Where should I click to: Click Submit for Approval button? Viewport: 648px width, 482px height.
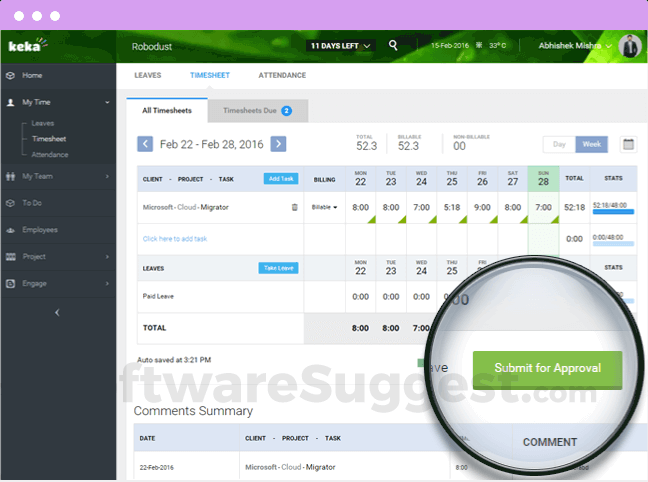547,368
